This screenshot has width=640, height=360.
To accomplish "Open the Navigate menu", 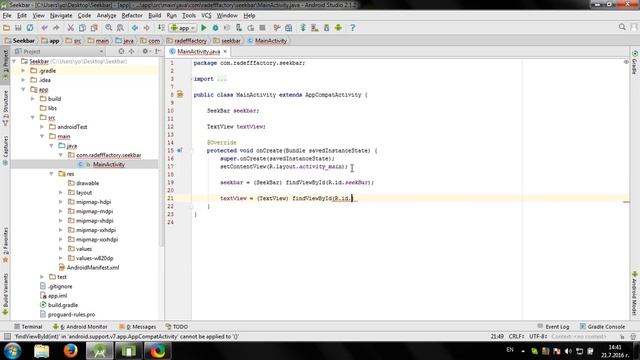I will click(x=61, y=16).
